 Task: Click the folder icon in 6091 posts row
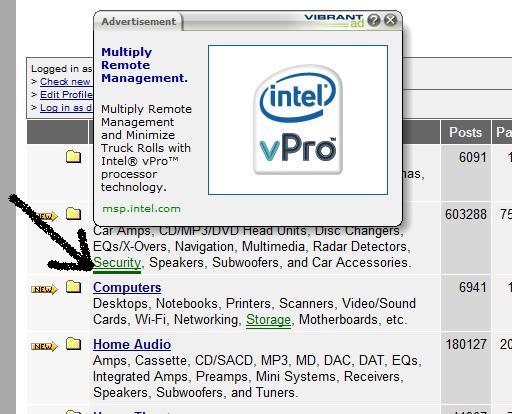pyautogui.click(x=73, y=156)
